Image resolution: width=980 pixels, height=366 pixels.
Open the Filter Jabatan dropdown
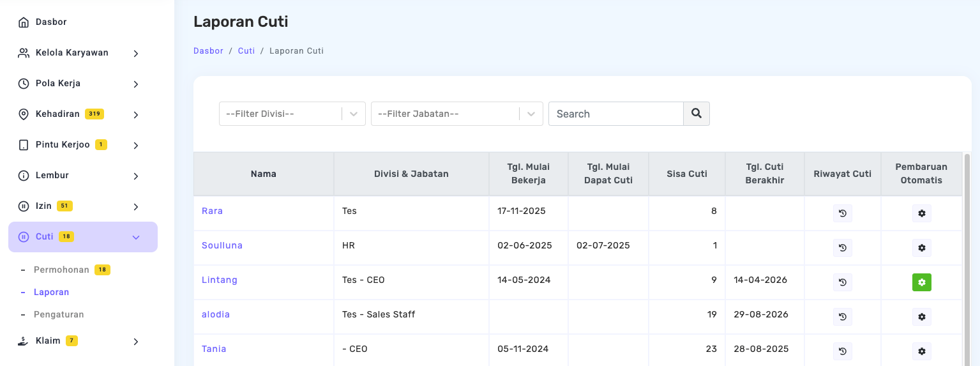(x=457, y=114)
